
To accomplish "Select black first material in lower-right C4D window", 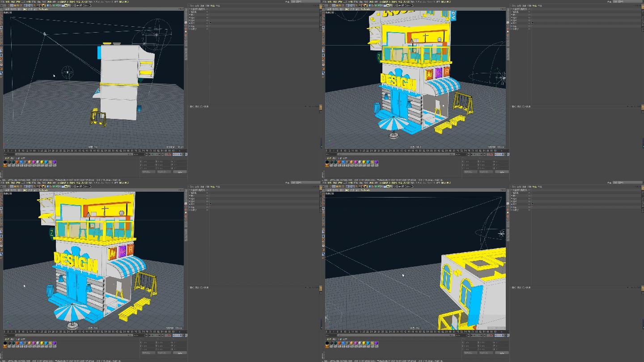I will (x=327, y=343).
